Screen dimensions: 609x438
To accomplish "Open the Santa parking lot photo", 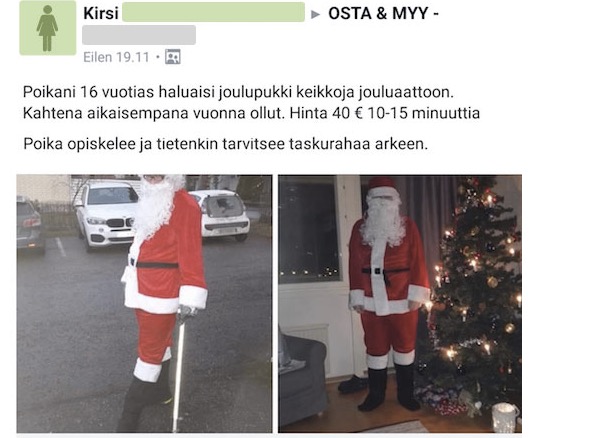I will pos(144,304).
